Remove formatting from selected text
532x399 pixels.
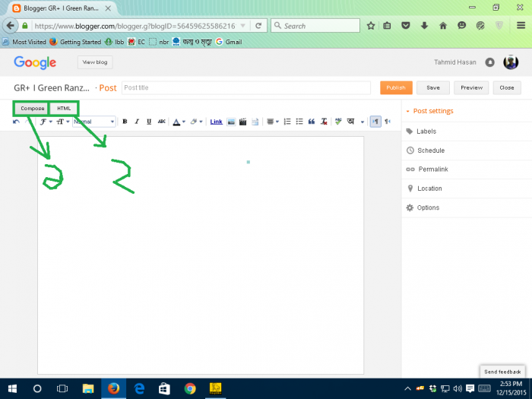324,122
